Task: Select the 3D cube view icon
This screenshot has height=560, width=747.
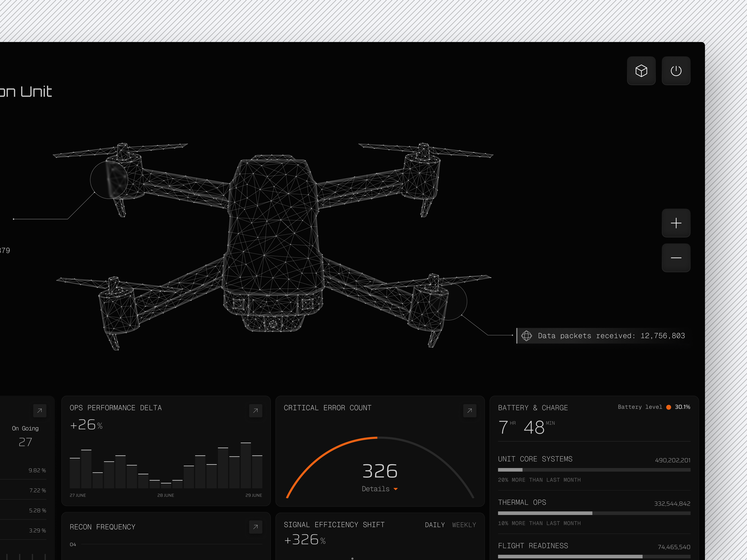Action: tap(641, 70)
